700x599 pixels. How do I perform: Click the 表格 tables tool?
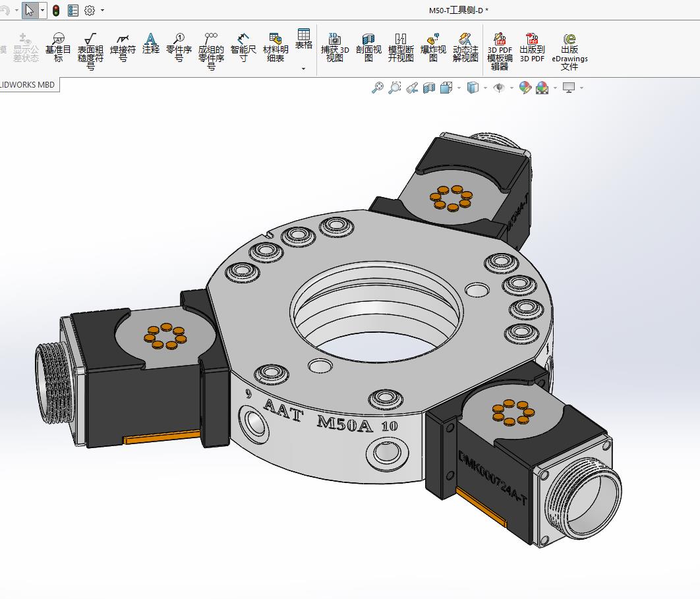click(x=304, y=39)
